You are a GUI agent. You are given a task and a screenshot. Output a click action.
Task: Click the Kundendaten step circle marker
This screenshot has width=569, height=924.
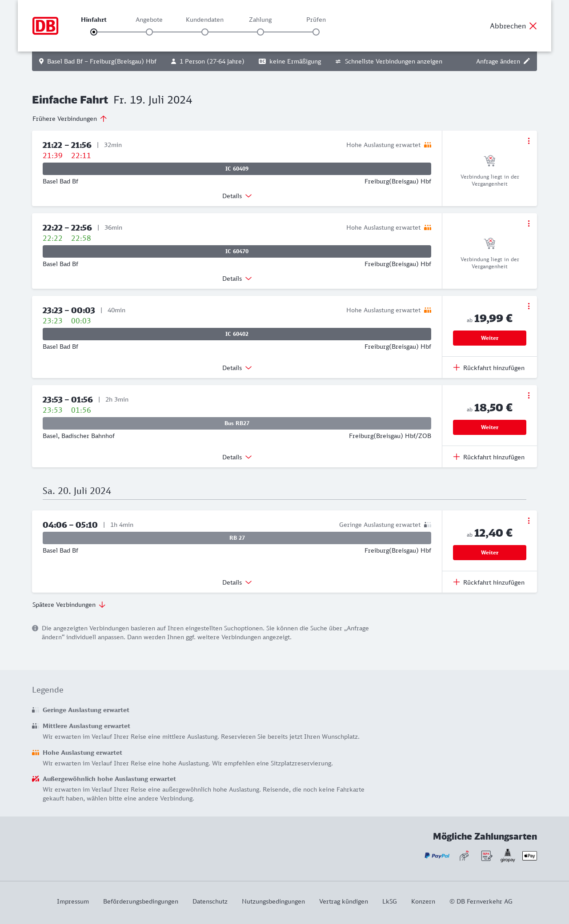coord(205,32)
